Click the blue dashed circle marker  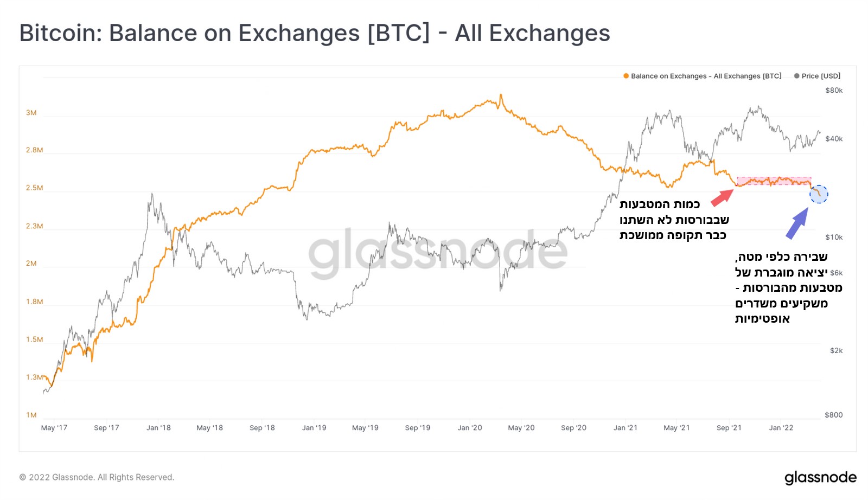[x=819, y=194]
